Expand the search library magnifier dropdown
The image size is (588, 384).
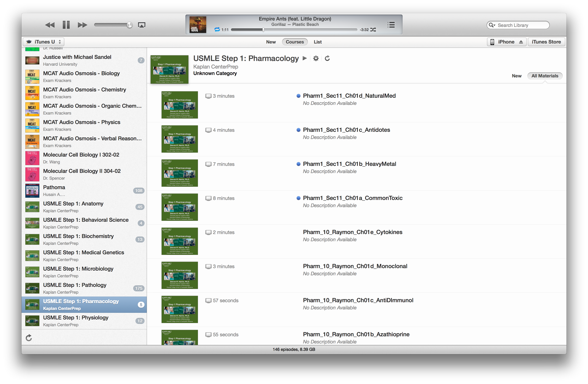pos(492,25)
